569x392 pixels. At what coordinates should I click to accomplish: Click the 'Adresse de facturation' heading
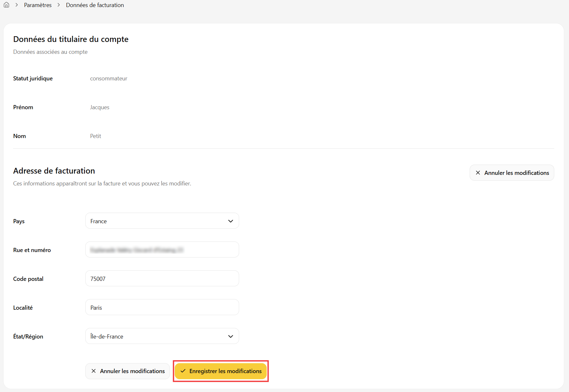pos(54,171)
